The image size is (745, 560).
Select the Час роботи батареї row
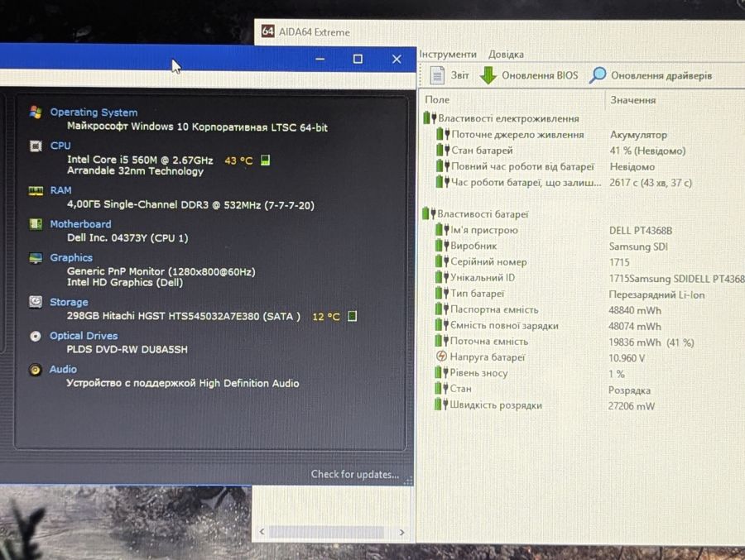pos(589,182)
